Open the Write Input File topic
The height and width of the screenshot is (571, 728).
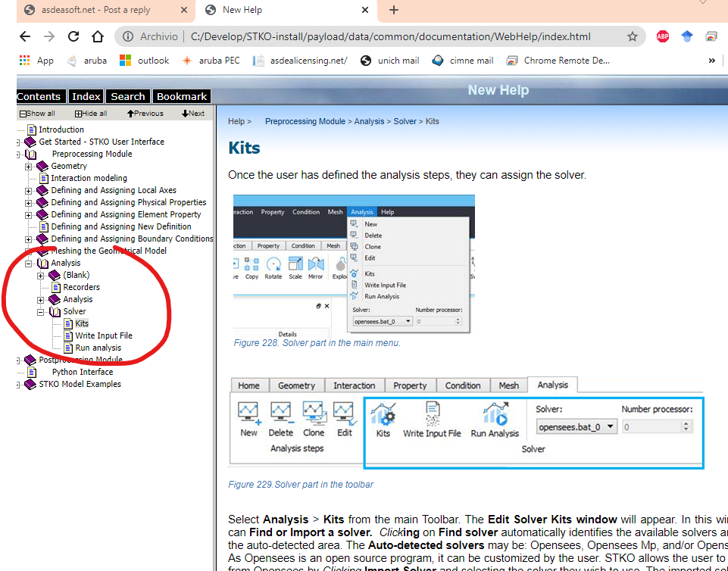pyautogui.click(x=104, y=335)
